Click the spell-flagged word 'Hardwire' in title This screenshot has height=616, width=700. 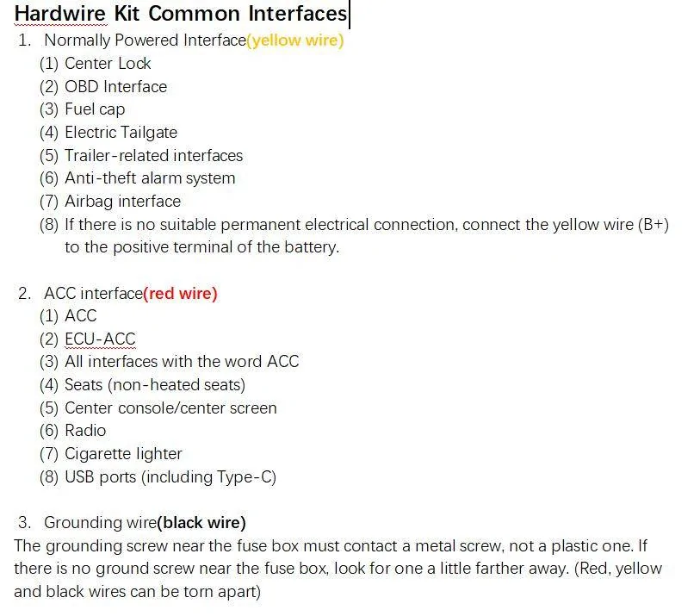(x=59, y=14)
